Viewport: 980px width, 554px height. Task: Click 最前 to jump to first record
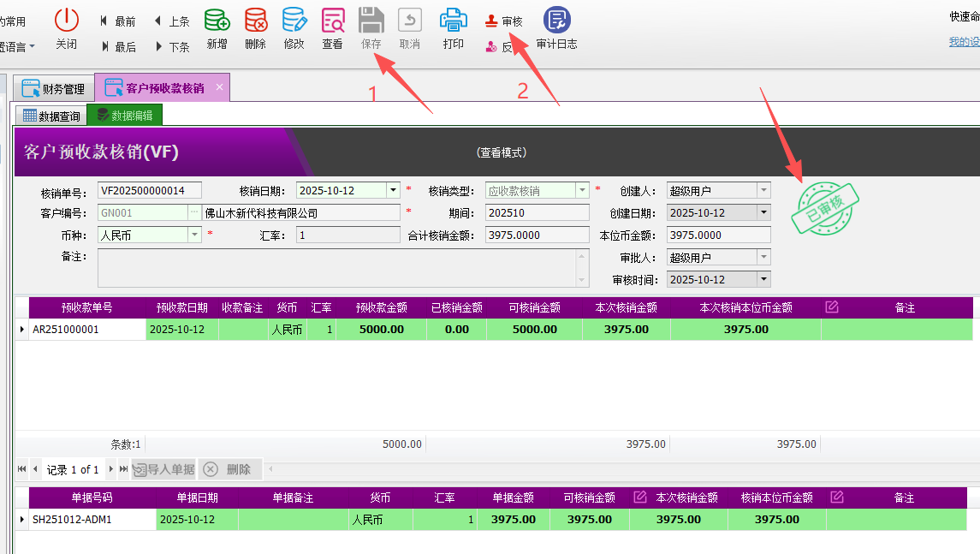[120, 21]
